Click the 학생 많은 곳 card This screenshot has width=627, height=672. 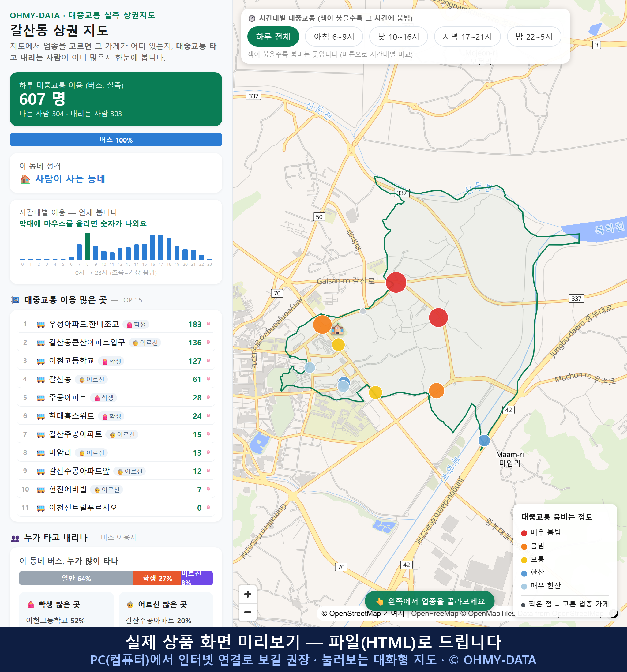(x=66, y=610)
